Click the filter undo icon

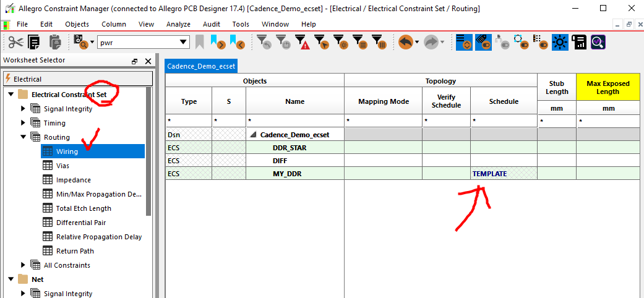click(264, 42)
